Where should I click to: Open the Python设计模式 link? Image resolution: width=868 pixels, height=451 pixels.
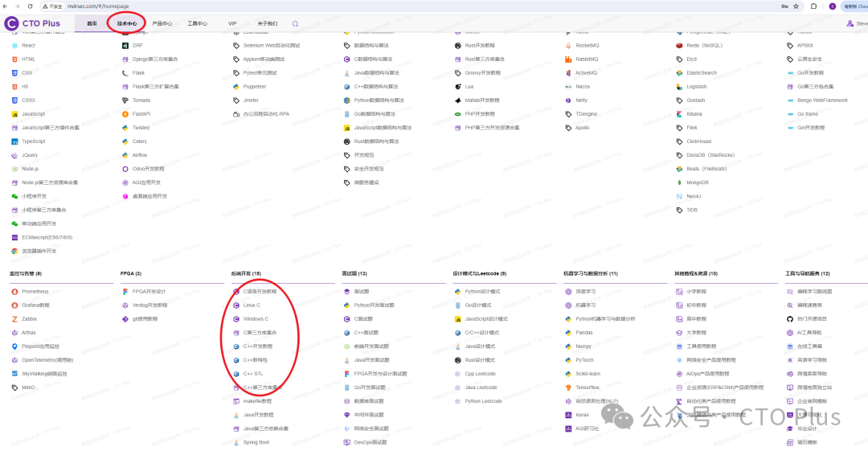pos(482,292)
